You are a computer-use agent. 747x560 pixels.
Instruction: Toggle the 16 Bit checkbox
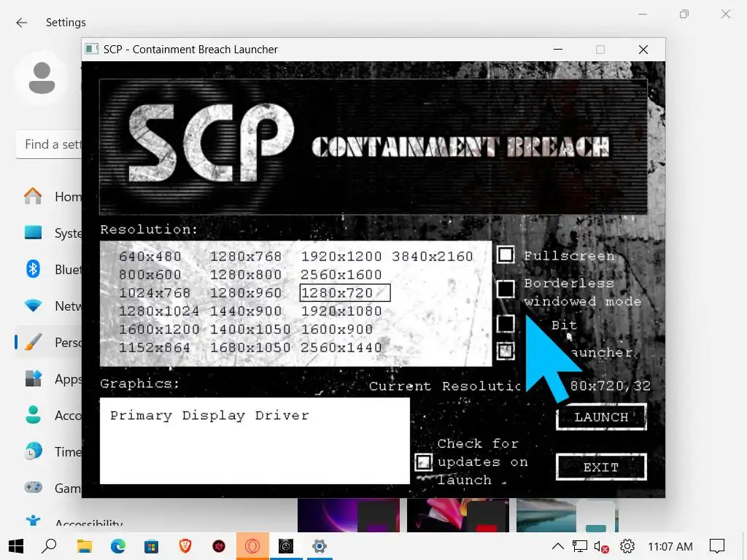click(506, 324)
